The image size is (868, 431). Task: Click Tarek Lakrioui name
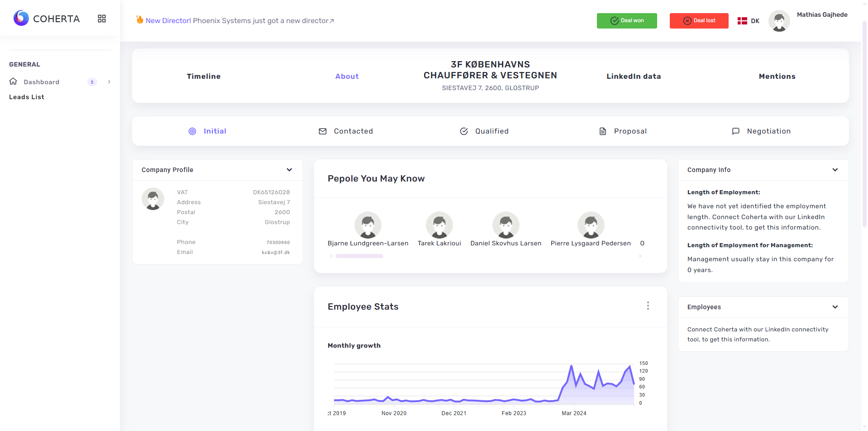439,244
